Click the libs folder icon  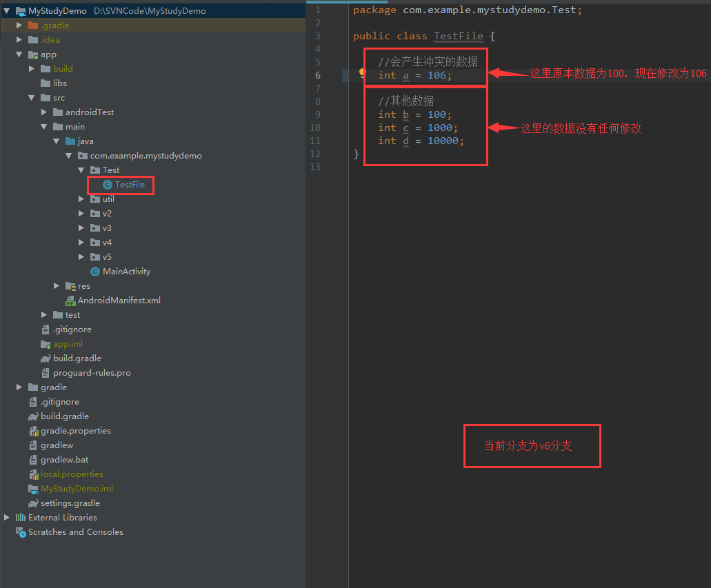[46, 83]
